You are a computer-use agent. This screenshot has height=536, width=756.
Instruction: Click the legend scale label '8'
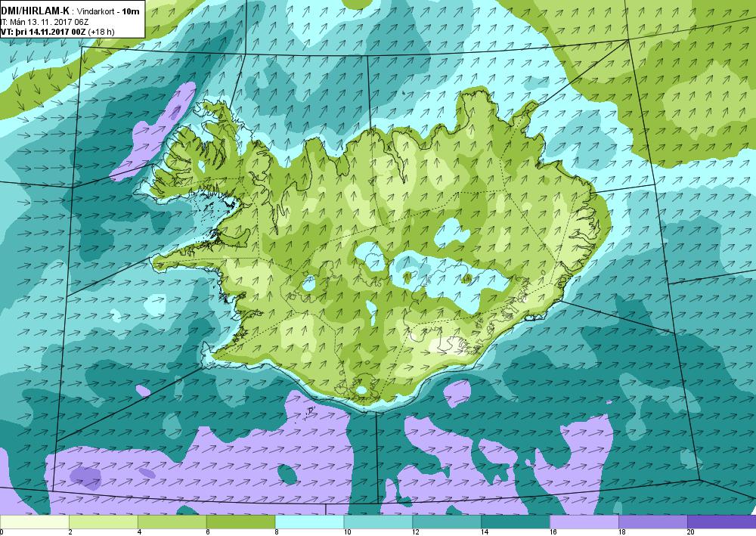click(277, 532)
